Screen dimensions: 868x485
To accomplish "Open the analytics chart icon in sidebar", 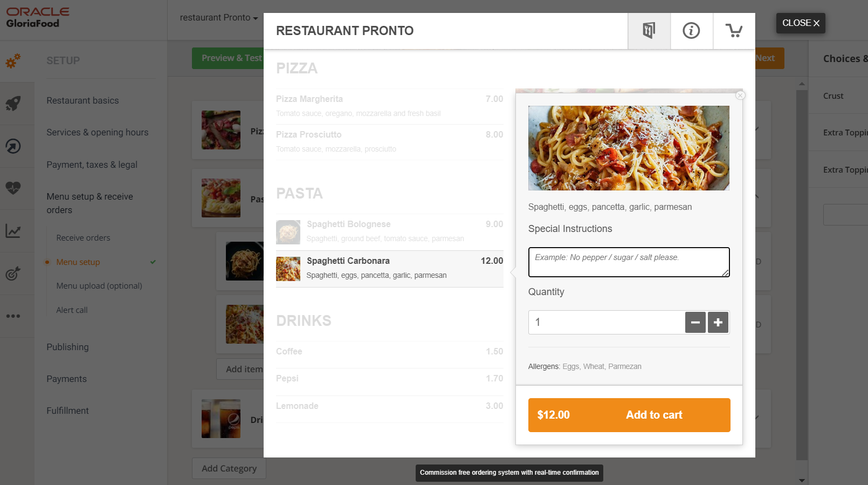I will (13, 231).
